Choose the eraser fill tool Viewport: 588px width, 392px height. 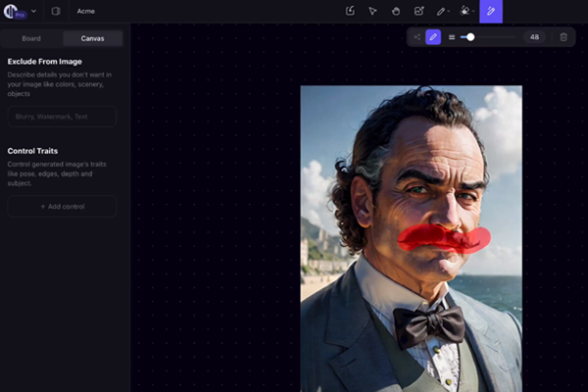pos(465,11)
